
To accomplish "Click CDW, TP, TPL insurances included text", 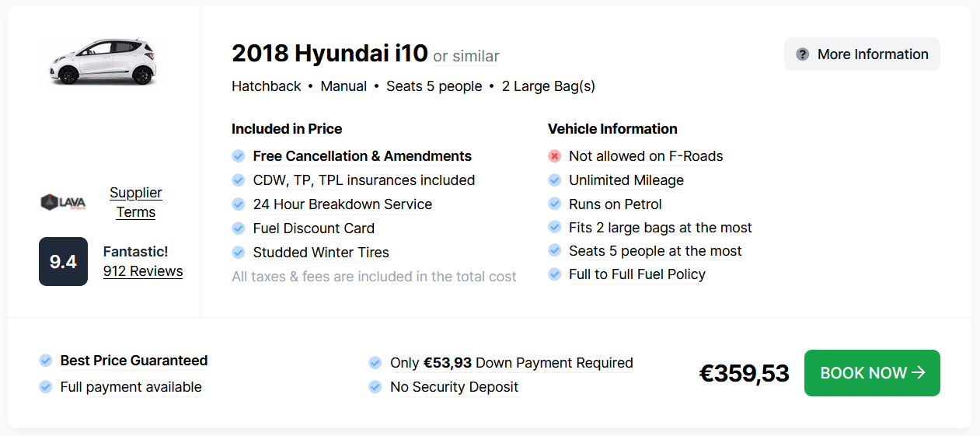I will (364, 180).
